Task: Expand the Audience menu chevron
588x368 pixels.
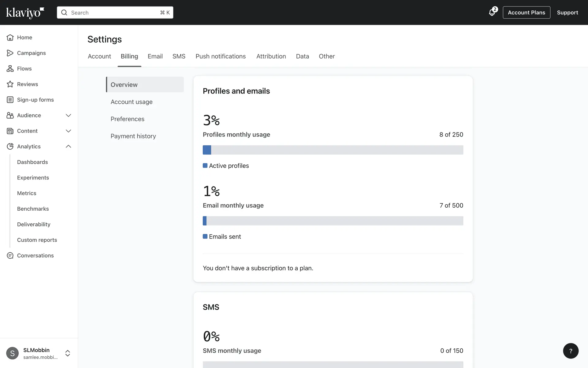Action: tap(68, 115)
